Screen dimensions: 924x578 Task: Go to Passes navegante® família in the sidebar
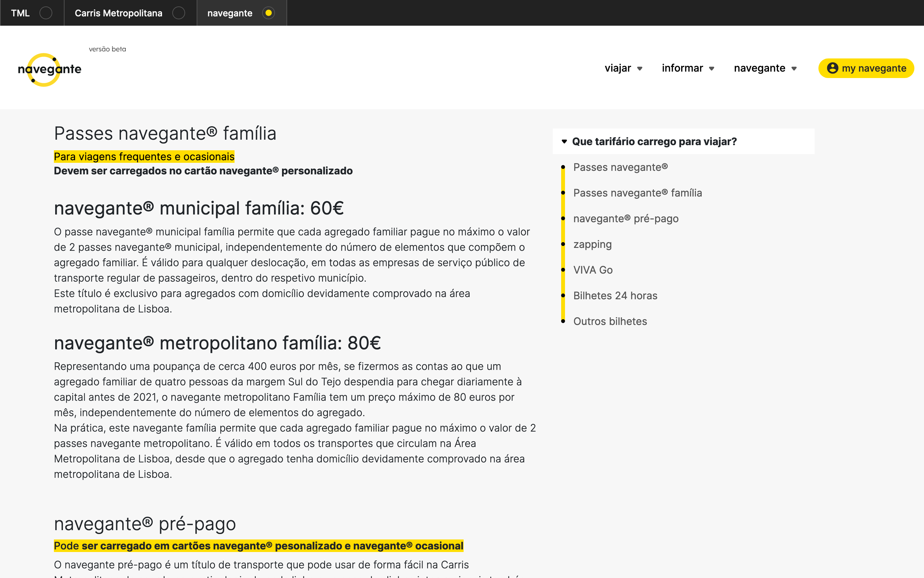click(x=637, y=193)
